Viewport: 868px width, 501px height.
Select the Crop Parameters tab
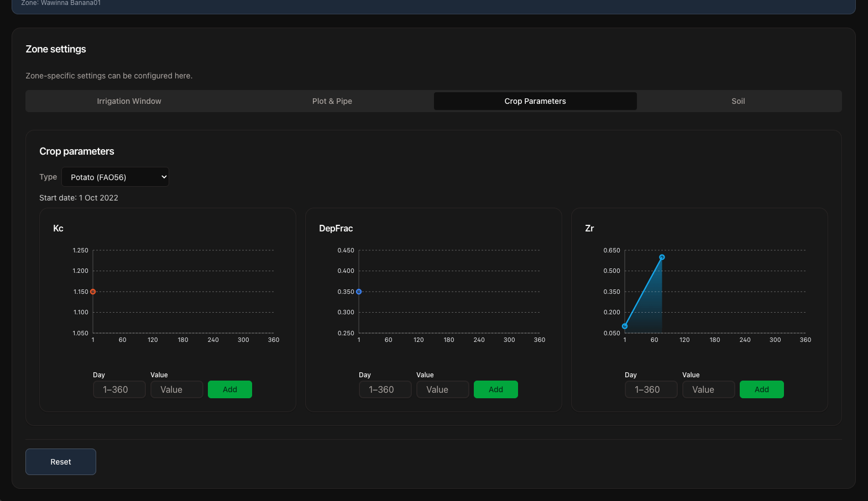coord(535,101)
